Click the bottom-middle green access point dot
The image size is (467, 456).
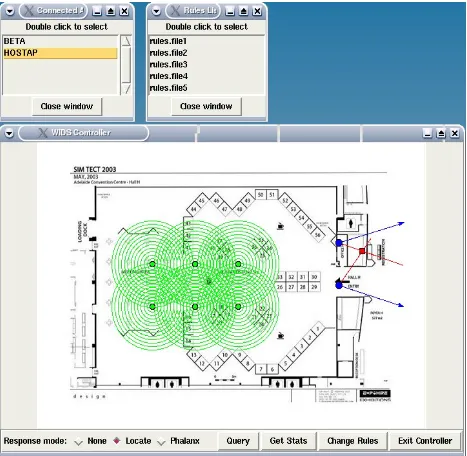click(x=195, y=307)
